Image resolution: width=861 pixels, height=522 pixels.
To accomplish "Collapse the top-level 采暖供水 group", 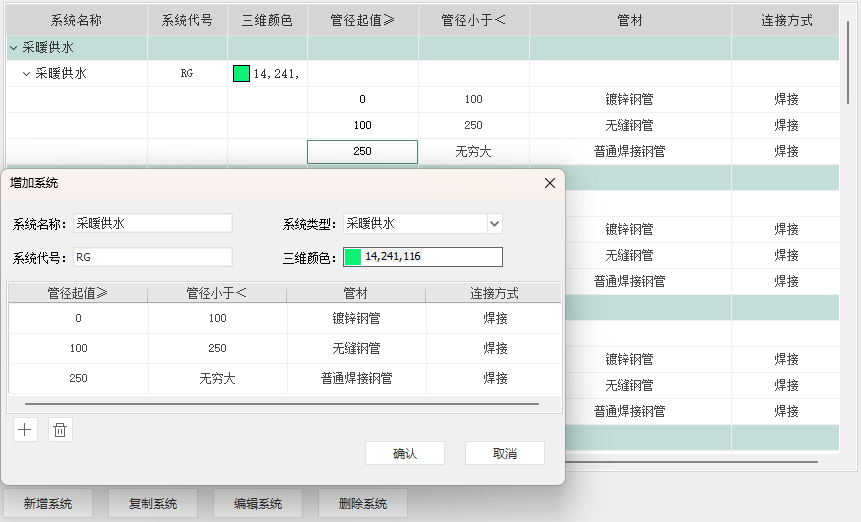I will point(13,47).
